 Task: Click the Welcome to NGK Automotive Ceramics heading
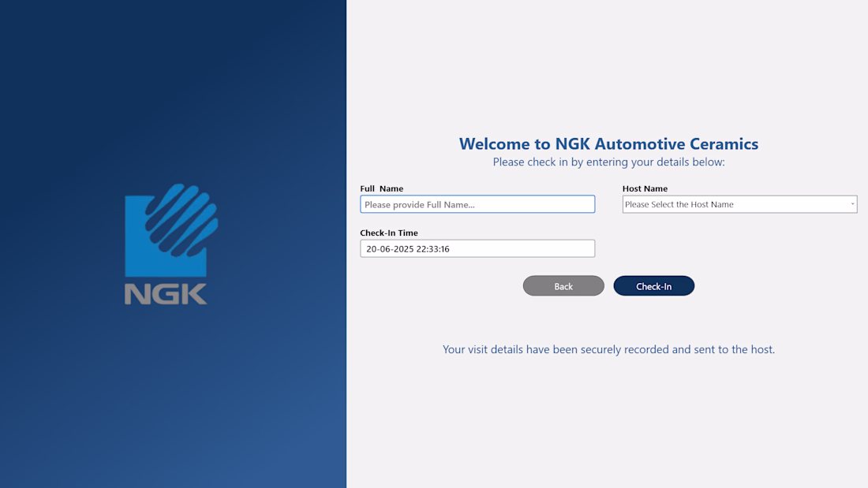[x=608, y=143]
